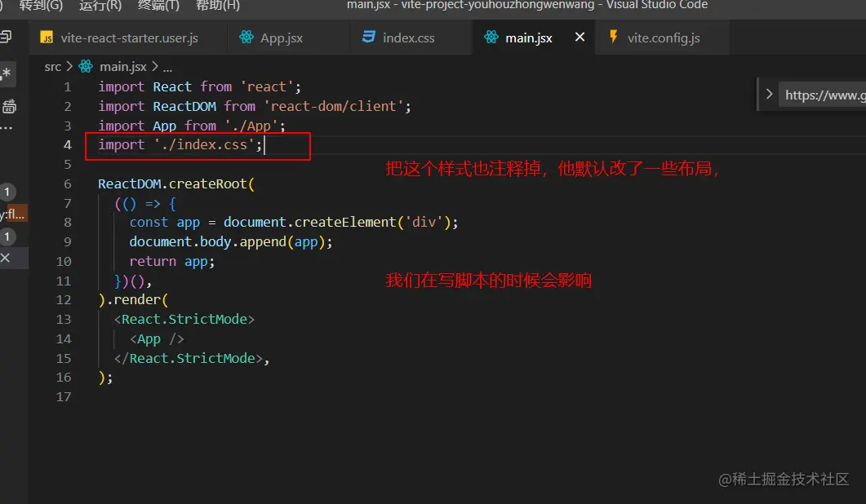Click the Vite lightning icon on vite.config.js tab
866x504 pixels.
(x=613, y=37)
